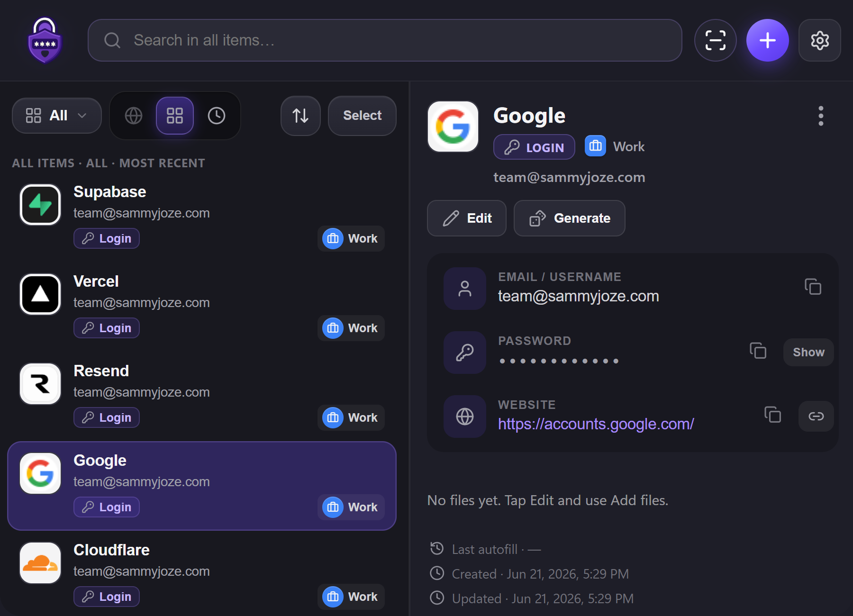Viewport: 853px width, 616px height.
Task: Open settings gear icon
Action: pos(820,40)
